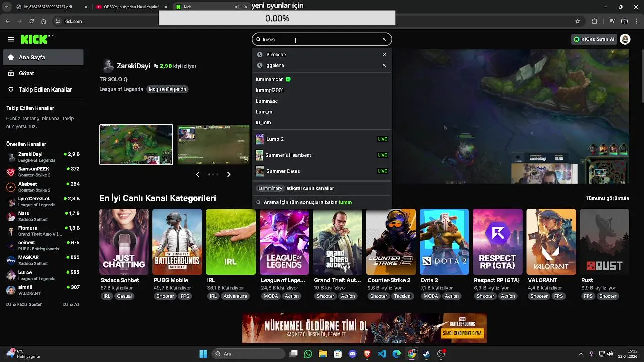
Task: Expand list with Daha Fazla Göster
Action: click(x=24, y=304)
